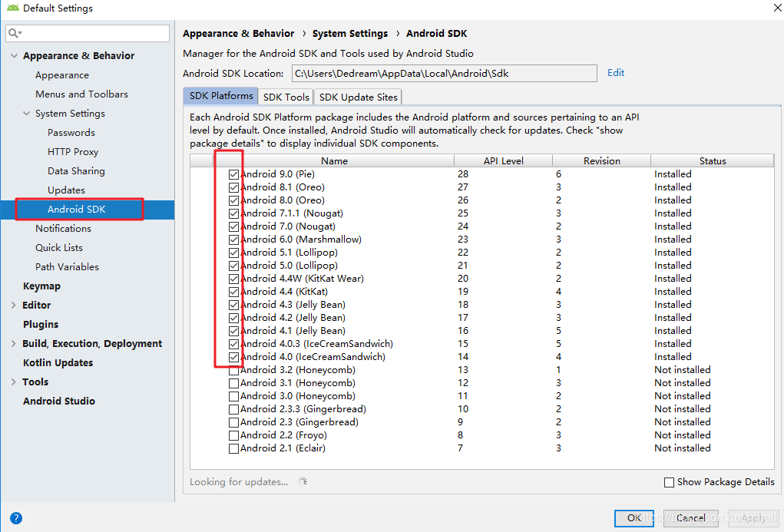This screenshot has width=784, height=532.
Task: Click the Android SDK Location path field
Action: [x=444, y=74]
